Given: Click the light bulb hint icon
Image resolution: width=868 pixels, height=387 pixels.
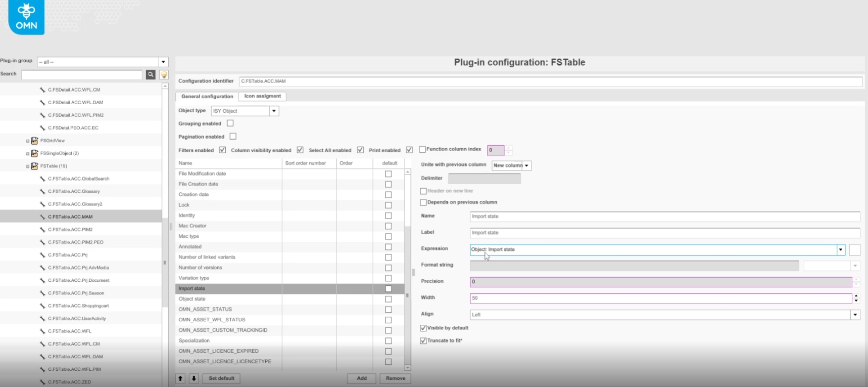Looking at the screenshot, I should click(164, 75).
